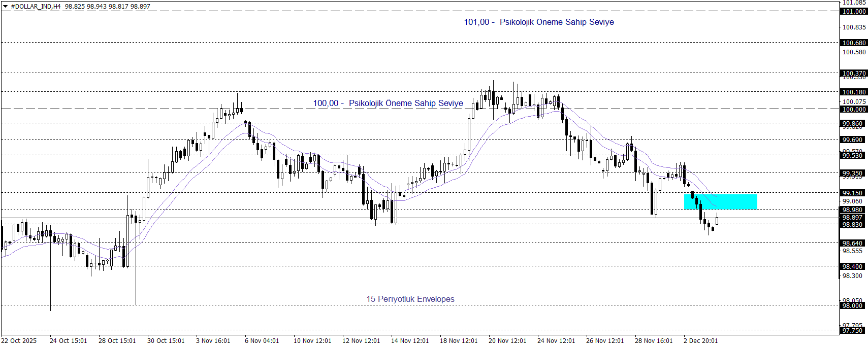Click the '18 Nov 12:01' time axis label
Screen dimensions: 868x347
coord(458,340)
